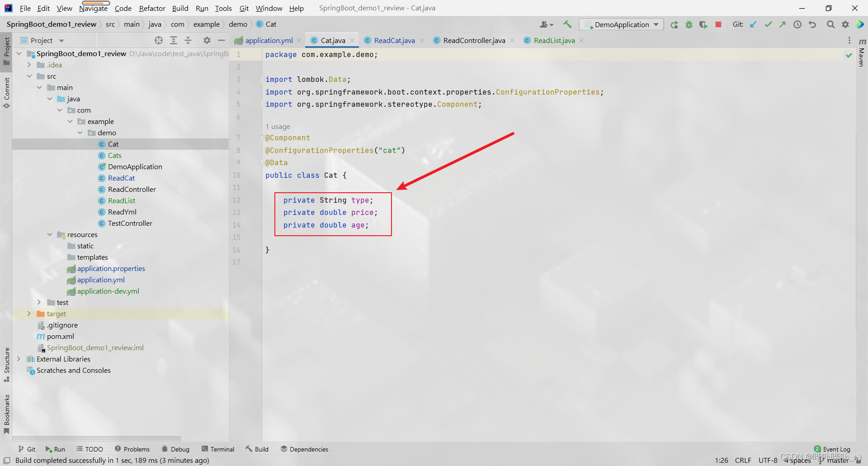The height and width of the screenshot is (466, 868).
Task: Close the ReadCat.java tab
Action: point(422,40)
